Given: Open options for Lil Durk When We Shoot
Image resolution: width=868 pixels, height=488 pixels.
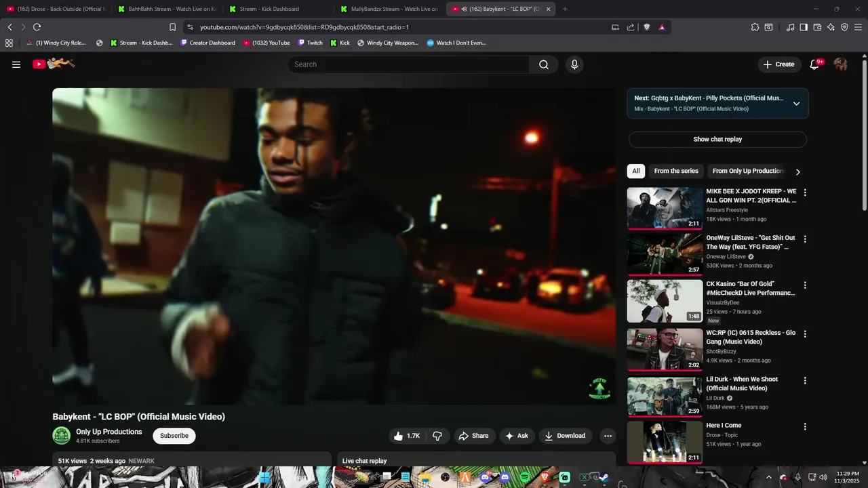Looking at the screenshot, I should (x=805, y=381).
